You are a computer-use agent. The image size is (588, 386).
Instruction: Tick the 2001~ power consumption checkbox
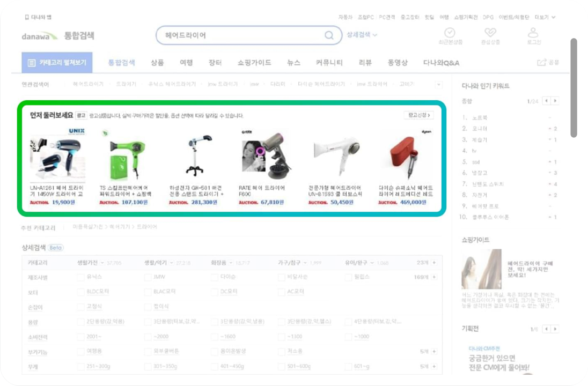[x=80, y=337]
